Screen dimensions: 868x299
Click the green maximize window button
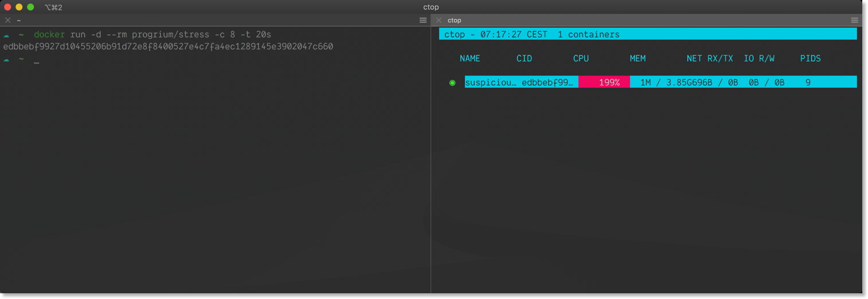click(30, 7)
